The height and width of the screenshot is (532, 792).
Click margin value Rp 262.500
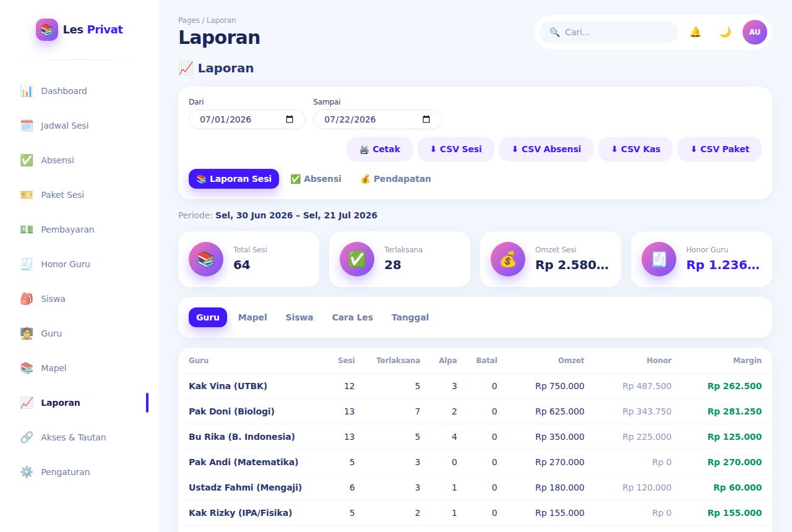coord(734,386)
